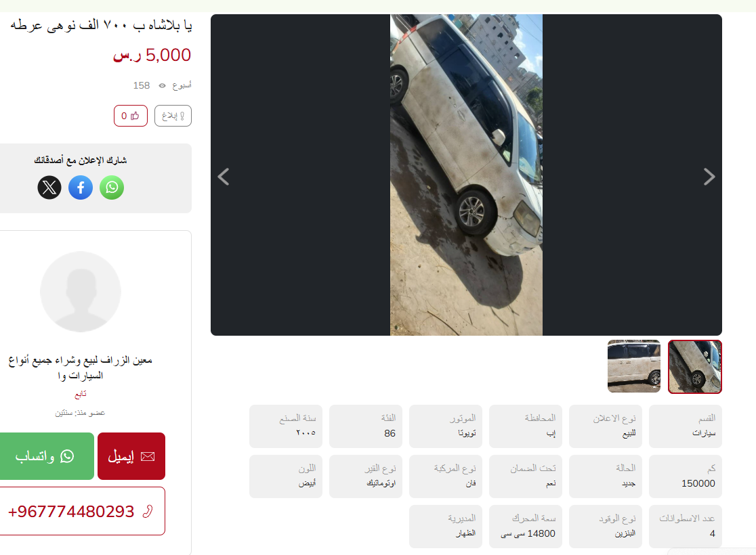Follow the seller with تابع link
The width and height of the screenshot is (756, 555).
point(81,394)
